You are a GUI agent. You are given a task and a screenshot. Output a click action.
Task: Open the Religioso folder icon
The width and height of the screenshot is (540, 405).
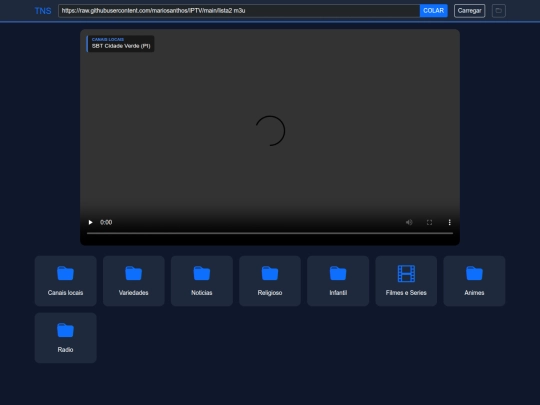[270, 273]
